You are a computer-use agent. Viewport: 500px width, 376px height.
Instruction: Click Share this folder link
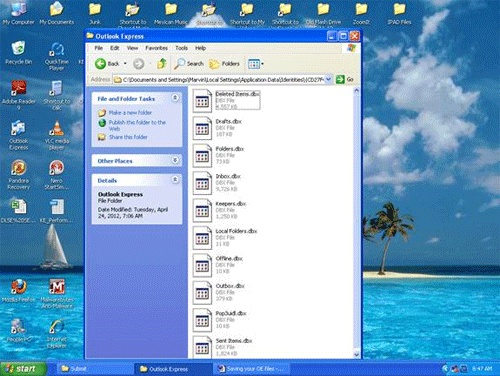[x=128, y=137]
